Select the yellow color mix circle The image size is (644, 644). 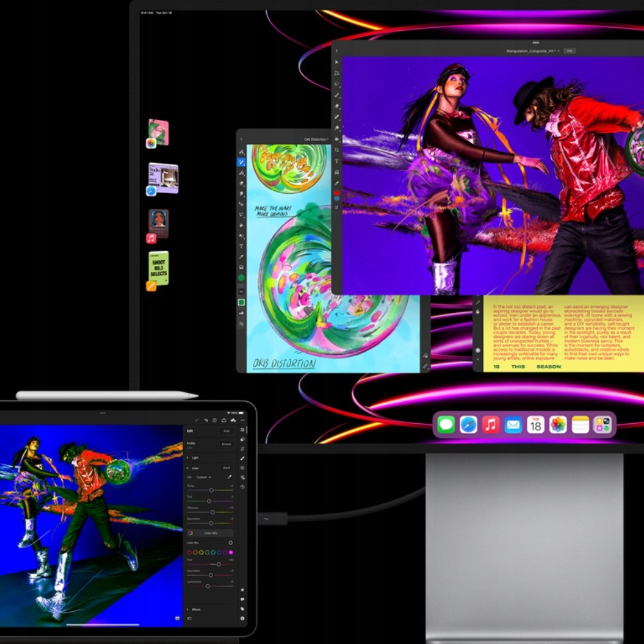tap(202, 553)
